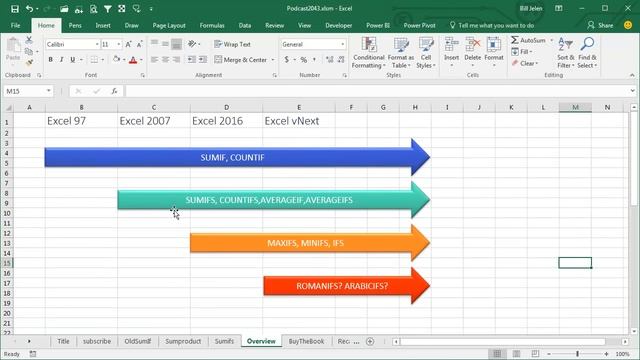Decrease font size with the smaller A
Screen dimensions: 640x360
pyautogui.click(x=139, y=44)
